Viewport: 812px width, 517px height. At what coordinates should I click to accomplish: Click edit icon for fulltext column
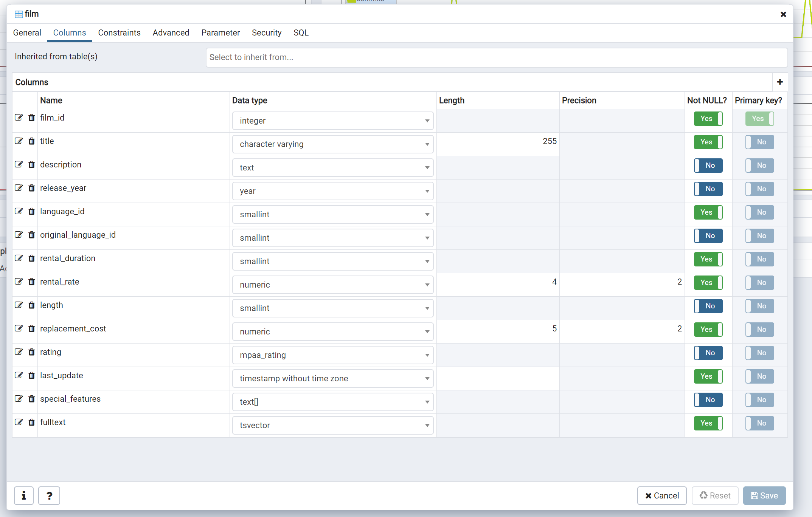pyautogui.click(x=19, y=422)
